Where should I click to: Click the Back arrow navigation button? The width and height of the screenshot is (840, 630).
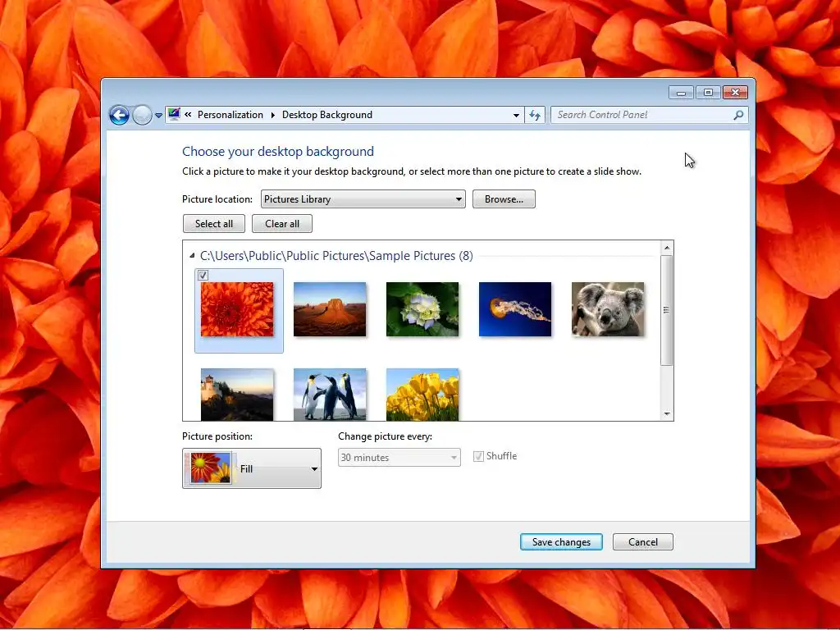[119, 115]
